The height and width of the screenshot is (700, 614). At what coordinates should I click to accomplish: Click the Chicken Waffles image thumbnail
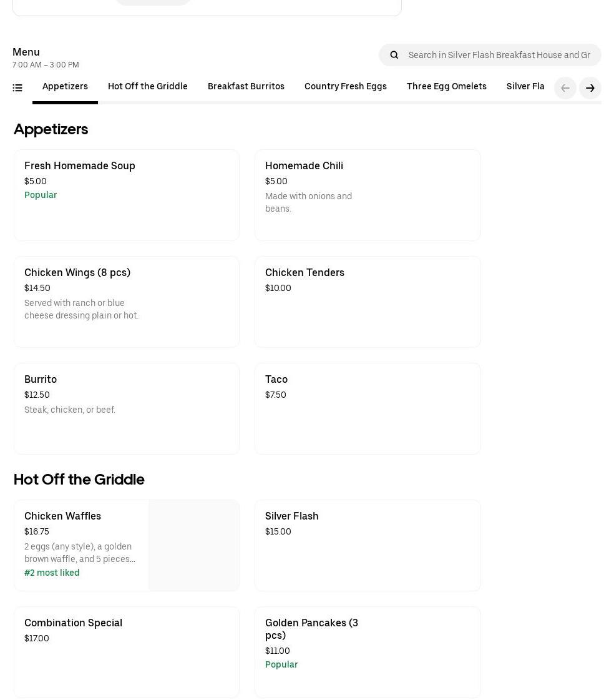click(193, 545)
